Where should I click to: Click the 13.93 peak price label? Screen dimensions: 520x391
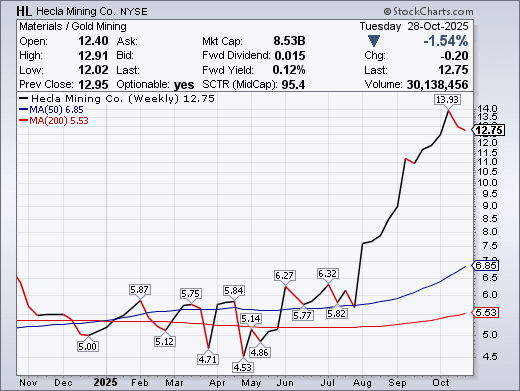(x=447, y=100)
